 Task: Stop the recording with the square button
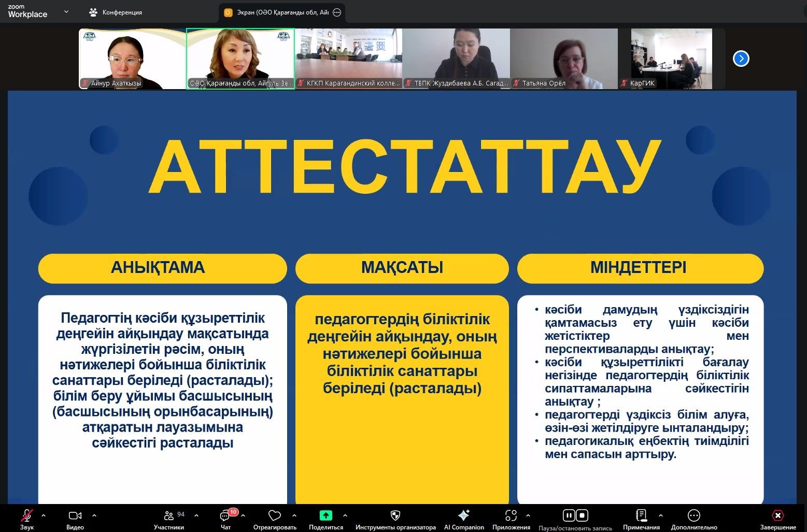[582, 515]
